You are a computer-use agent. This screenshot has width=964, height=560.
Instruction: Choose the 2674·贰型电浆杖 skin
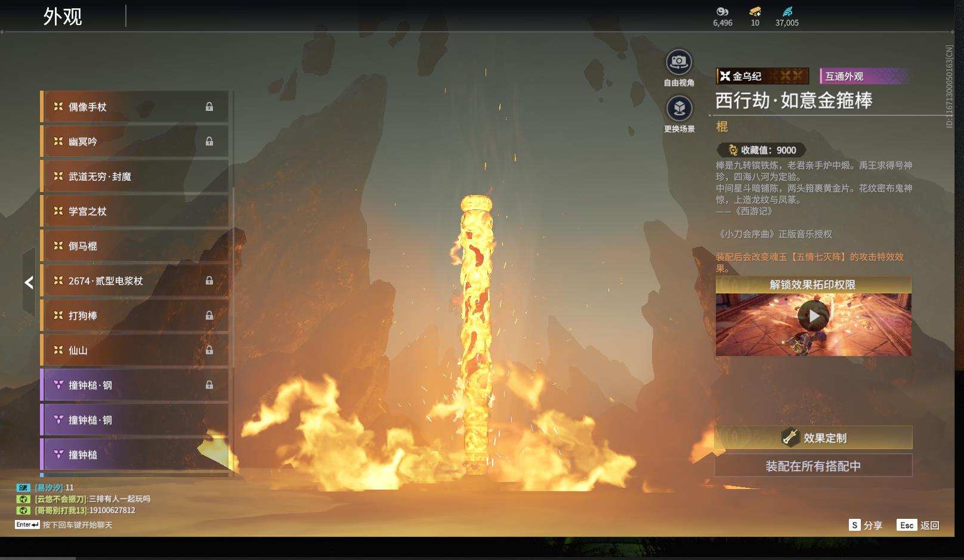pos(134,280)
